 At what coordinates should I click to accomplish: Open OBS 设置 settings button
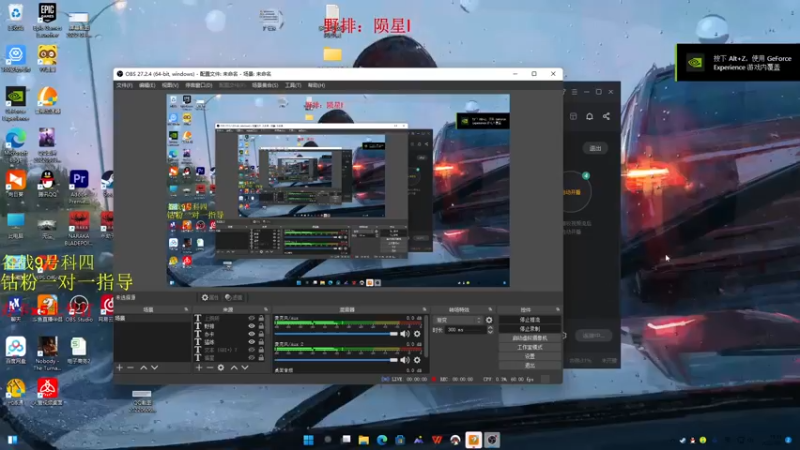pyautogui.click(x=530, y=356)
